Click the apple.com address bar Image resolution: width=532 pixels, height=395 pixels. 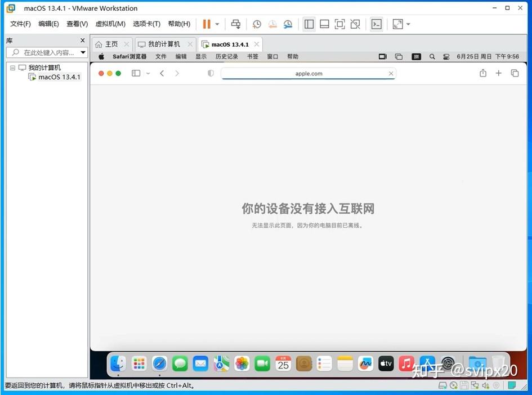pos(309,74)
